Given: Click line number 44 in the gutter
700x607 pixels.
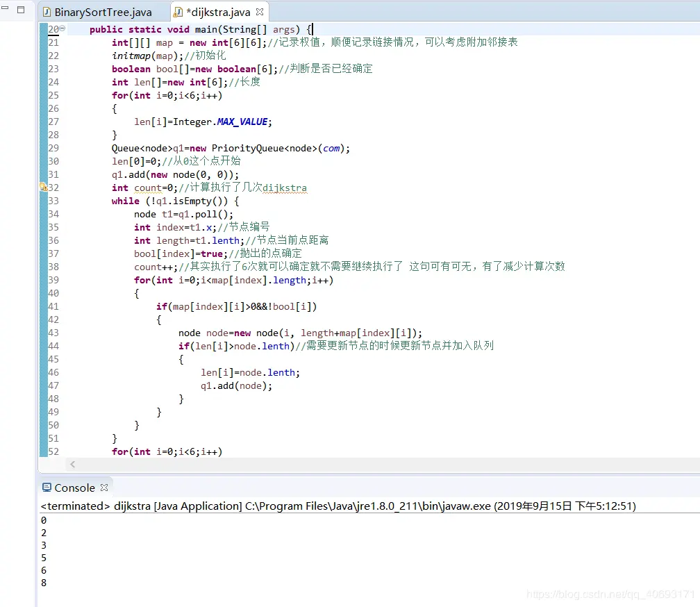Looking at the screenshot, I should [x=53, y=346].
